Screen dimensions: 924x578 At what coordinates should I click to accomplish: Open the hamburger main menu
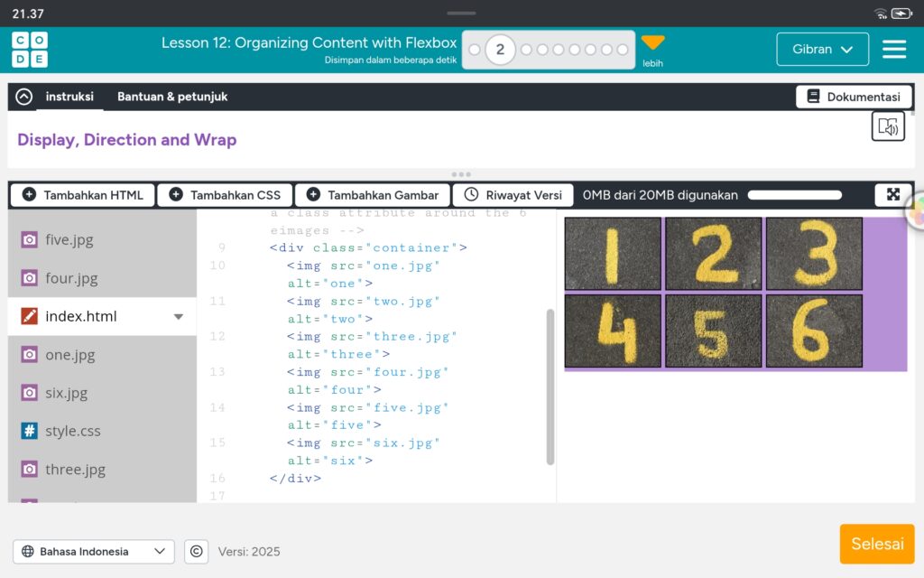[x=893, y=50]
